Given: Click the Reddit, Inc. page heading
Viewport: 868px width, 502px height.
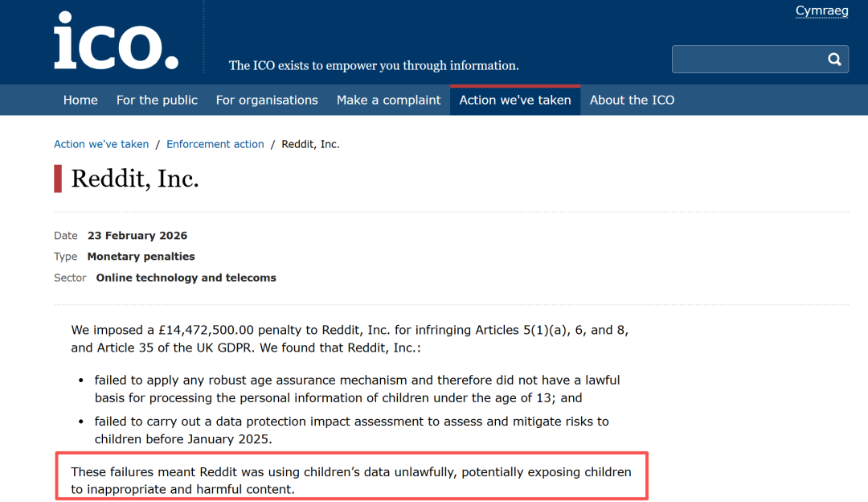Looking at the screenshot, I should (x=135, y=179).
